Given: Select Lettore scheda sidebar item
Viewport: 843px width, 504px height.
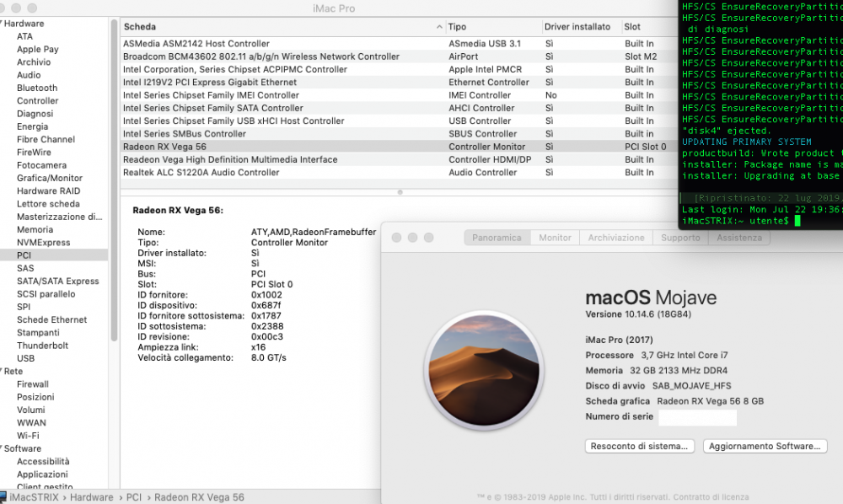Looking at the screenshot, I should click(48, 204).
